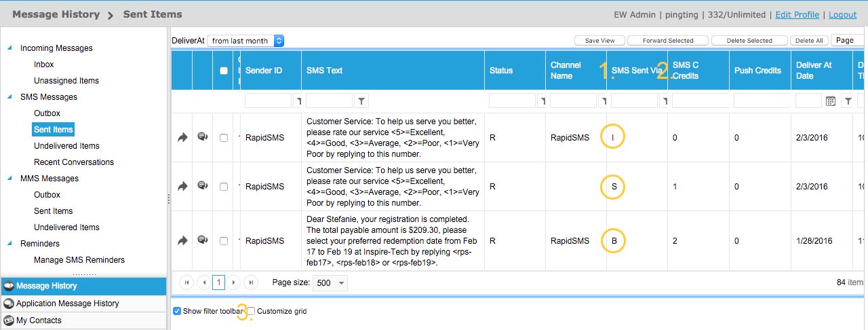Open the calendar picker in Deliver At Date filter
The width and height of the screenshot is (868, 330).
coord(831,101)
